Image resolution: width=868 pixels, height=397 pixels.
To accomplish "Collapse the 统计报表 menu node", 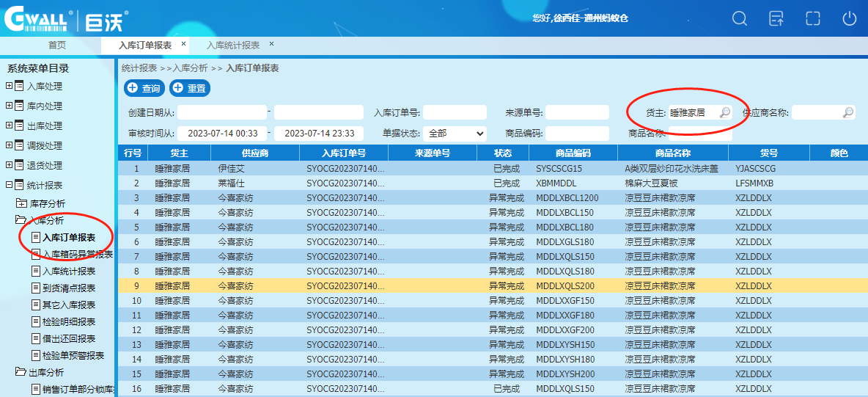I will (x=10, y=185).
